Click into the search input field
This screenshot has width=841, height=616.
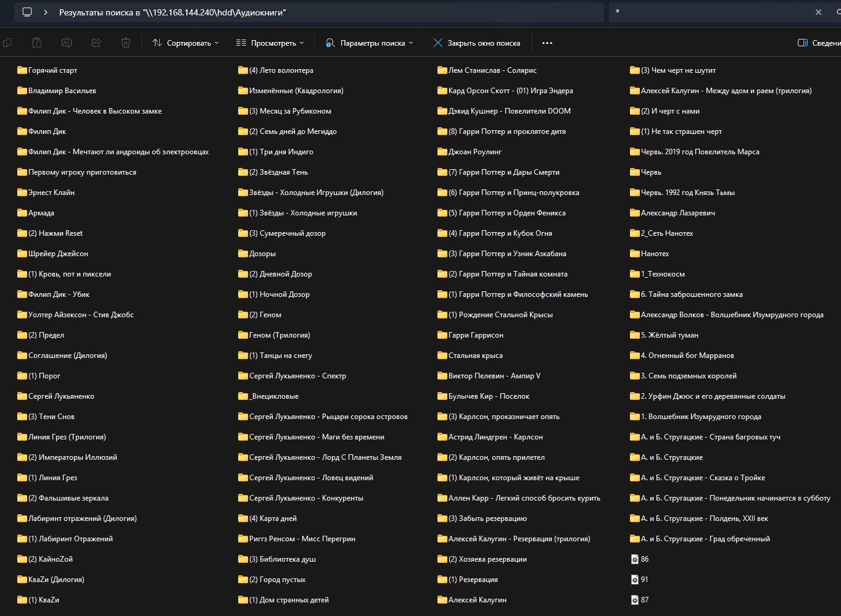(710, 12)
